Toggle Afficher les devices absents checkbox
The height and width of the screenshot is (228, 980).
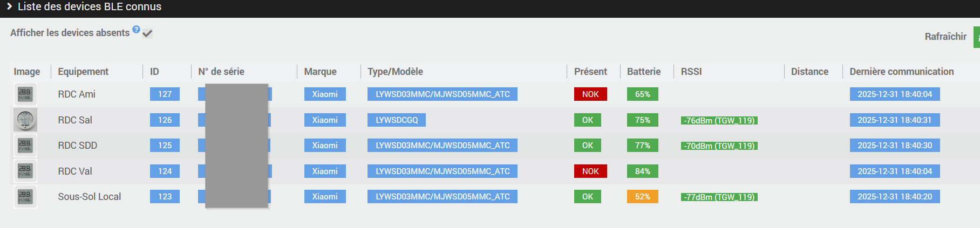(x=147, y=33)
